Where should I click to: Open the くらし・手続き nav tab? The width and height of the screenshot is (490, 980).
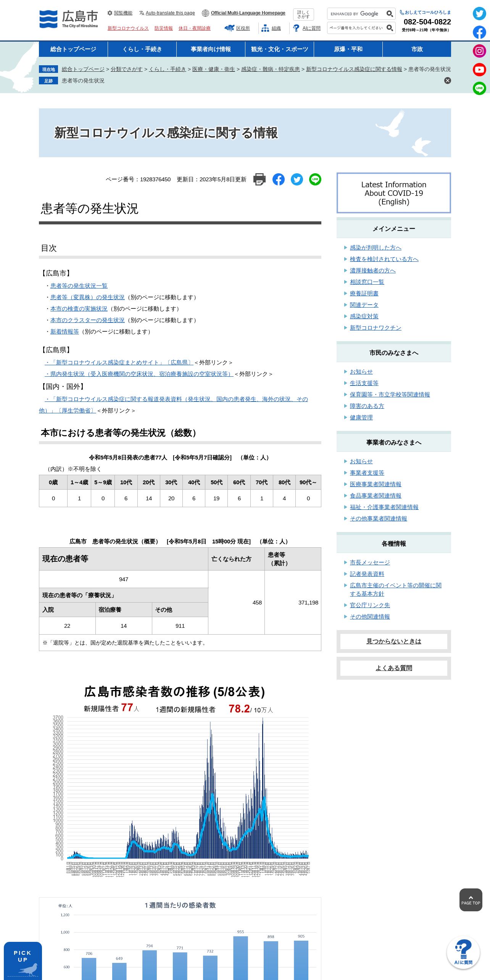pos(142,49)
